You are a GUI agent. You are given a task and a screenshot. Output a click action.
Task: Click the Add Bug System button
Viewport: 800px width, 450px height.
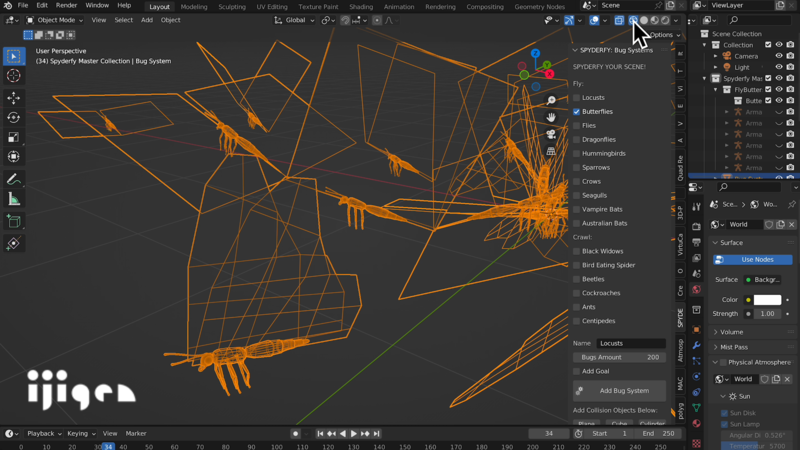pos(619,391)
